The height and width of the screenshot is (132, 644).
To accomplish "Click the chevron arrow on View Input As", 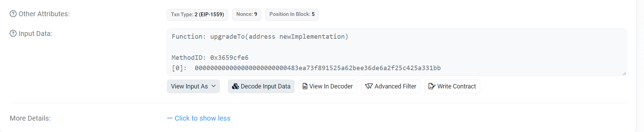I will pos(214,86).
